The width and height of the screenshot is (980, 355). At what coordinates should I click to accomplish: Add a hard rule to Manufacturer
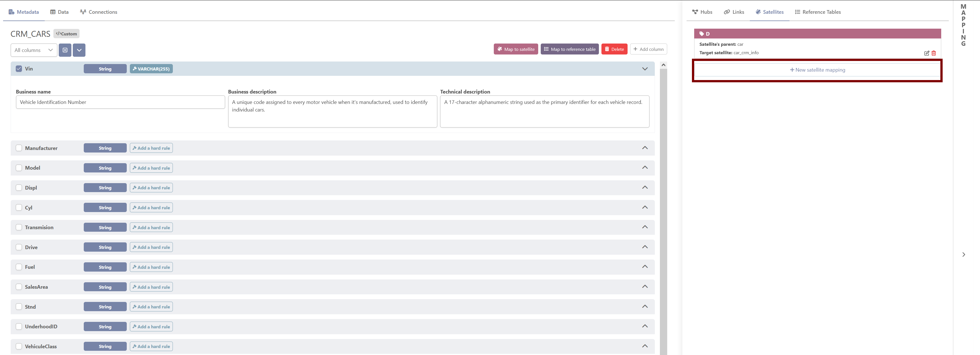pyautogui.click(x=151, y=148)
